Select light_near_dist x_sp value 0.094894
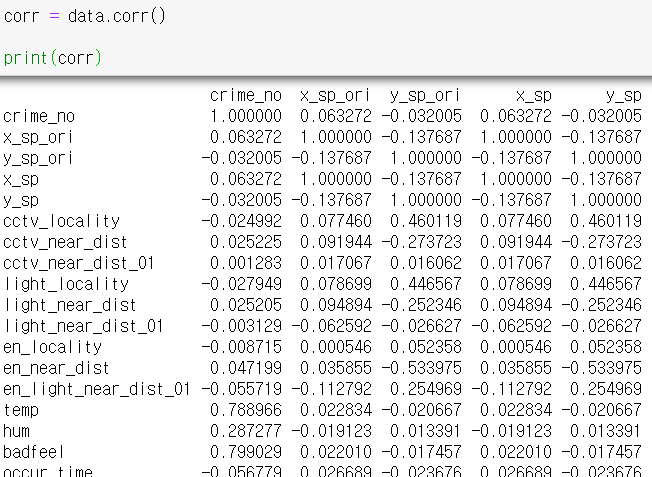652x477 pixels. 516,305
